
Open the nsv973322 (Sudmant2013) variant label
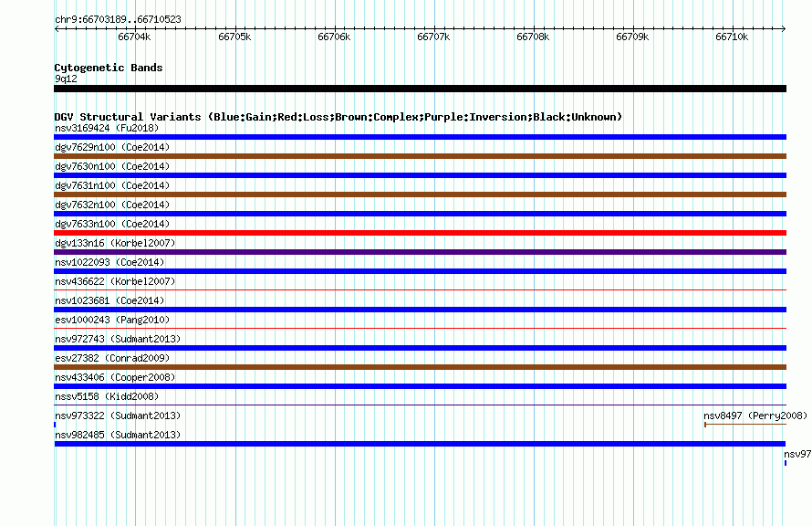click(x=118, y=416)
